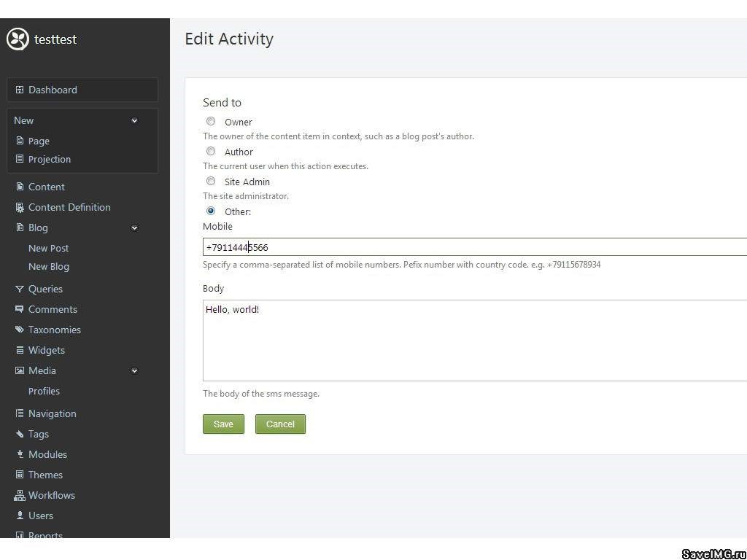Image resolution: width=747 pixels, height=560 pixels.
Task: Click into the Mobile number field
Action: point(474,247)
